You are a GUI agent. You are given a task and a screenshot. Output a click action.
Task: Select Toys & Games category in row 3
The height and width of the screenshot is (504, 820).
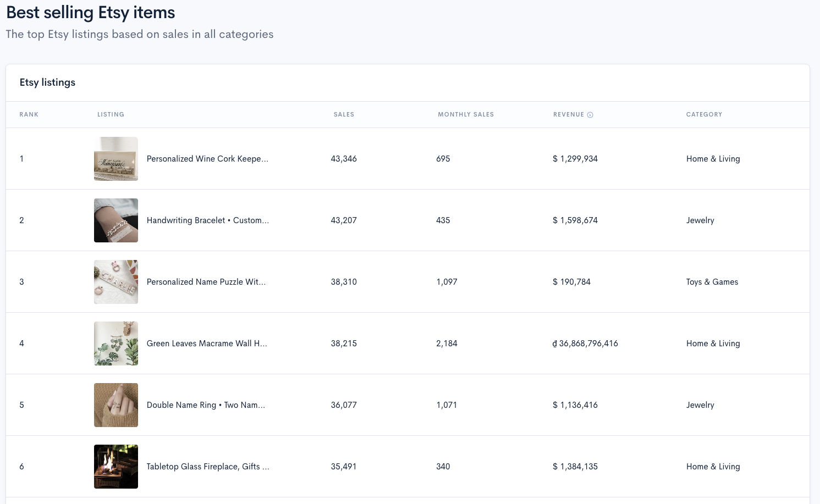(x=712, y=282)
